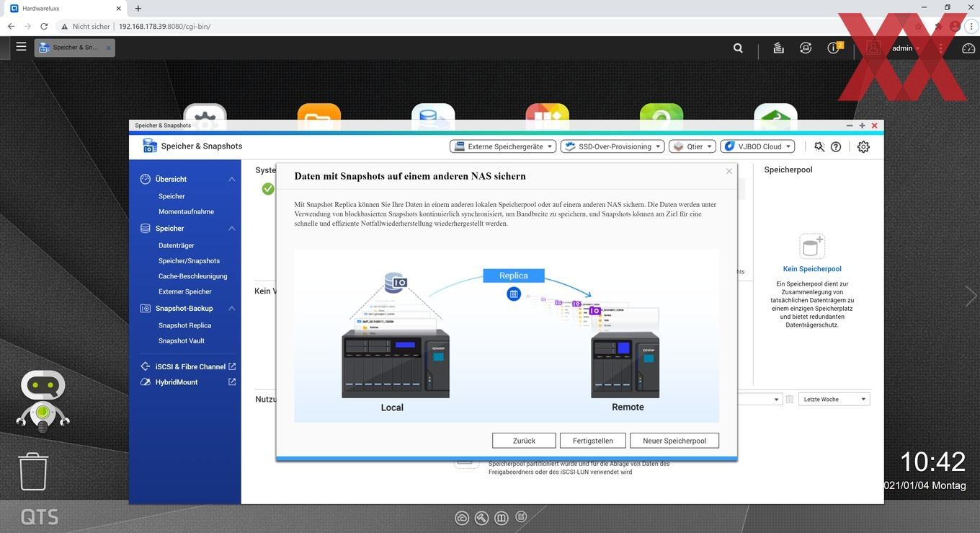Open the QTS main menu hamburger
The width and height of the screenshot is (980, 533).
(21, 47)
